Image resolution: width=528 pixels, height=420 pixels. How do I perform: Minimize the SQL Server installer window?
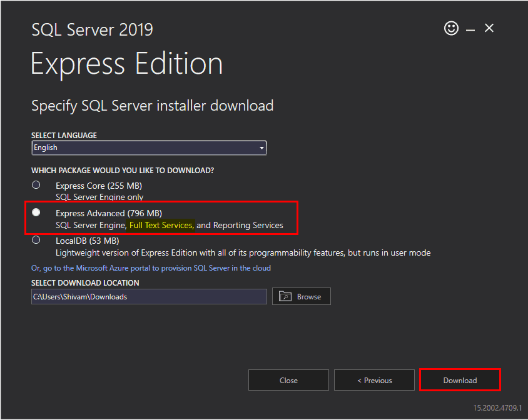pos(470,29)
